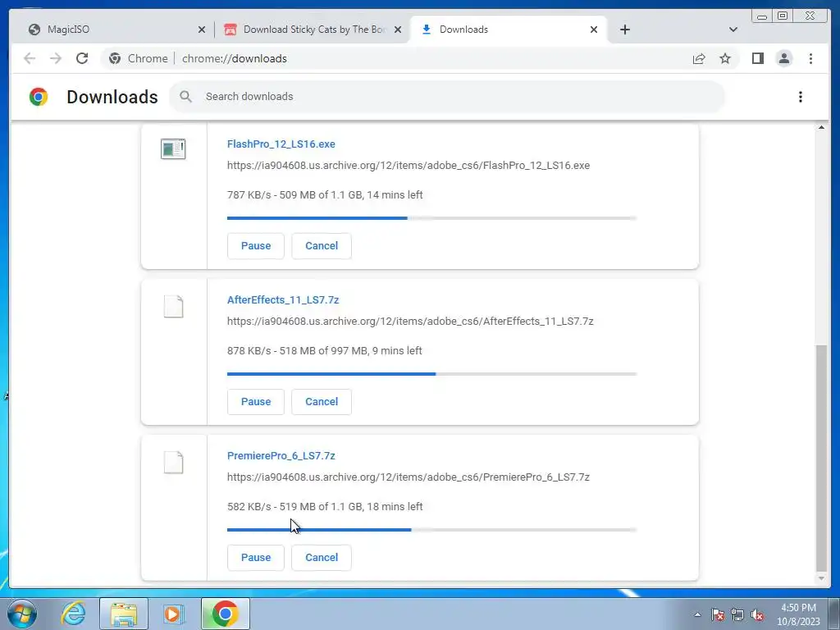Cancel the AfterEffects_11_LS7.7z download
Viewport: 840px width, 630px height.
tap(322, 402)
